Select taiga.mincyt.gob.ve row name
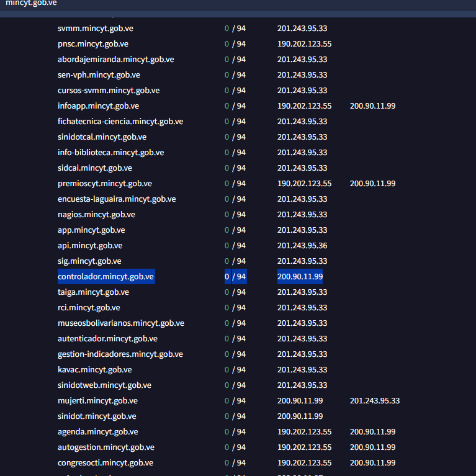 pos(93,292)
